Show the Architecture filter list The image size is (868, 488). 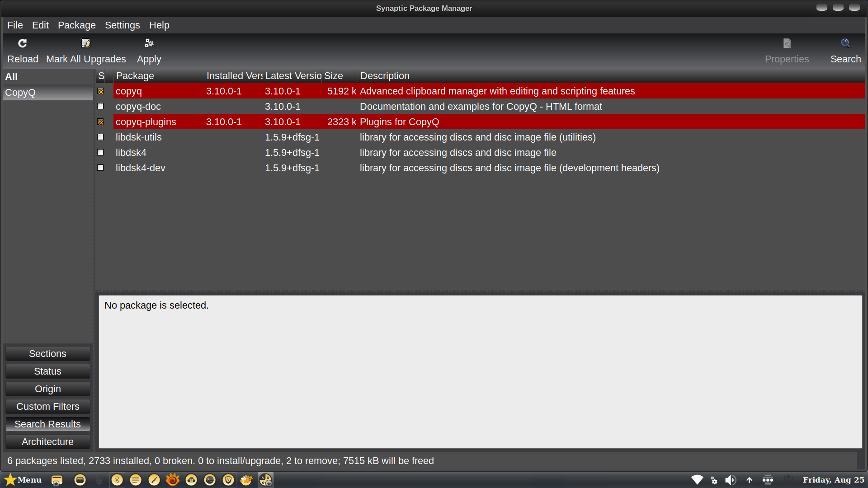click(x=47, y=442)
